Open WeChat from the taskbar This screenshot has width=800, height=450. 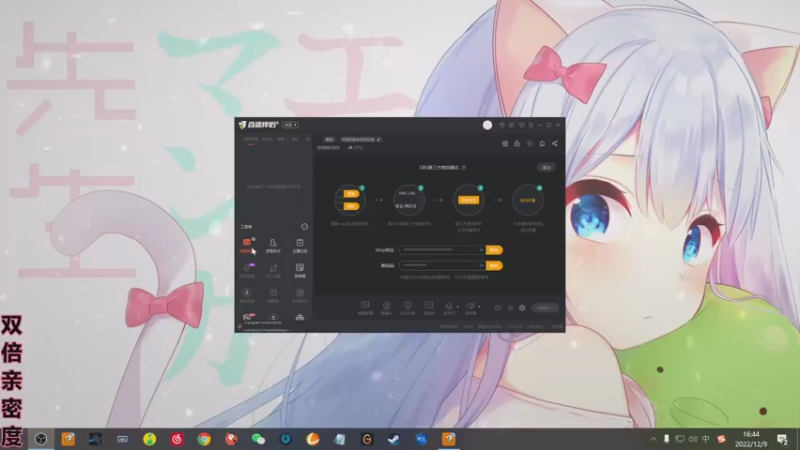coord(258,439)
